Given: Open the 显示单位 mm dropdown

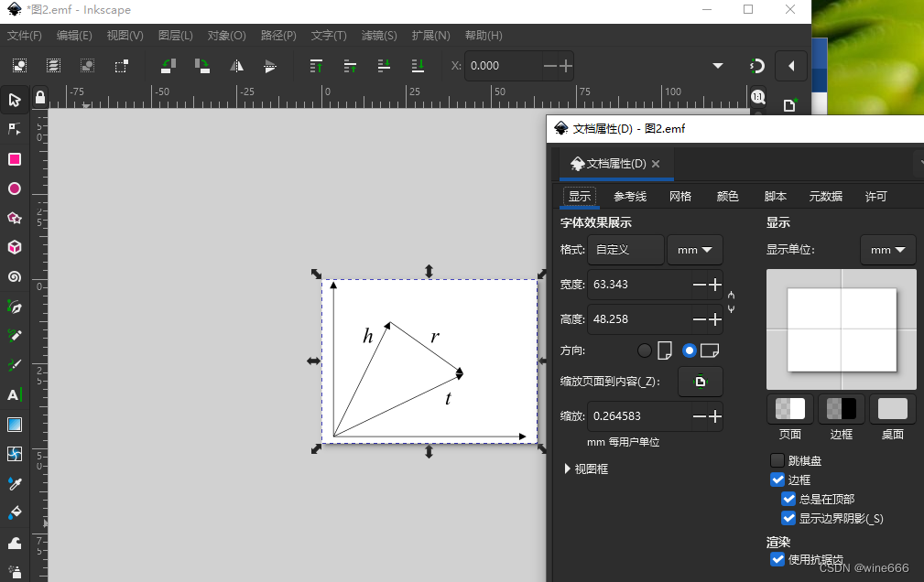Looking at the screenshot, I should click(x=888, y=250).
